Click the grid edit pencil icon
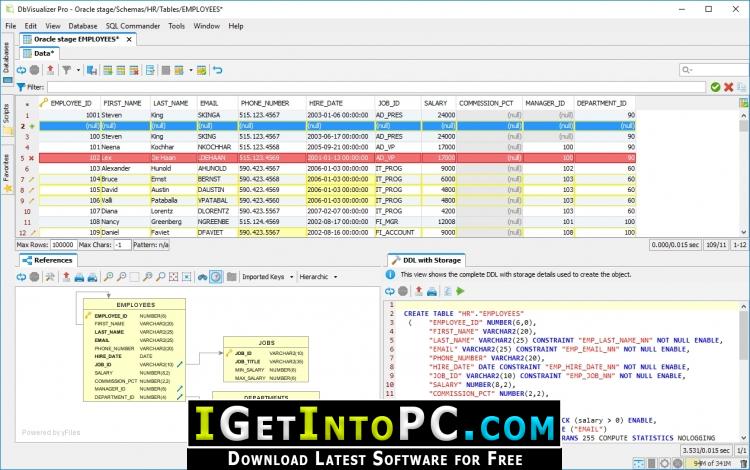This screenshot has height=470, width=750. click(x=201, y=70)
